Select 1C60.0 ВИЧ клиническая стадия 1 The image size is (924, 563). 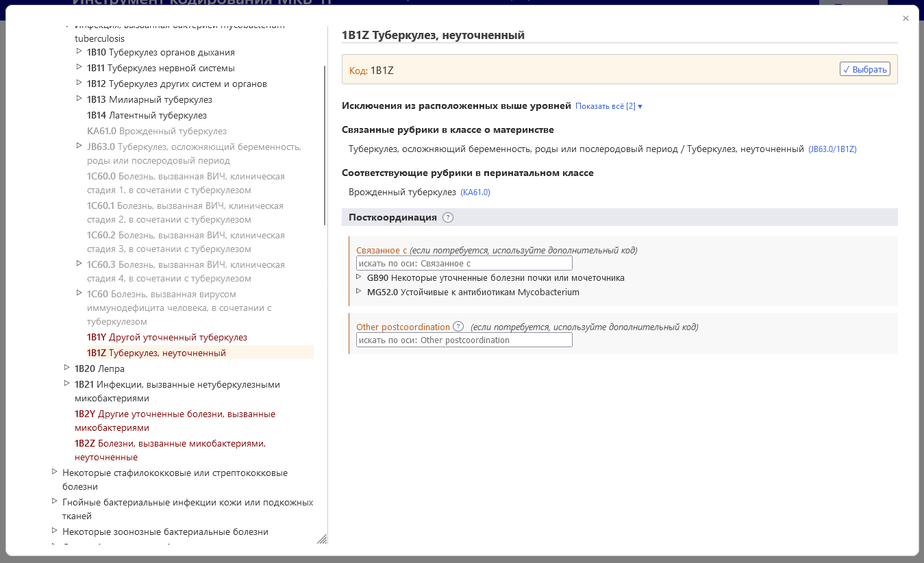(186, 183)
